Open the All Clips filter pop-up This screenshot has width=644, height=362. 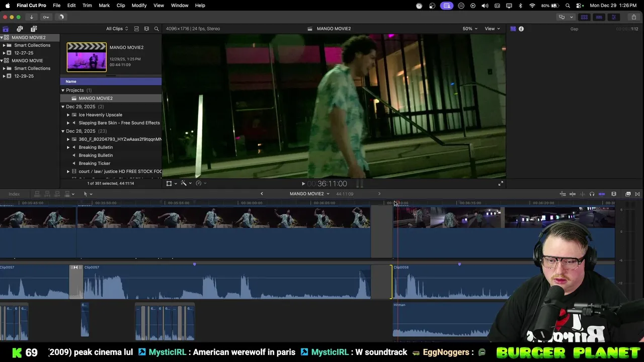(x=117, y=29)
